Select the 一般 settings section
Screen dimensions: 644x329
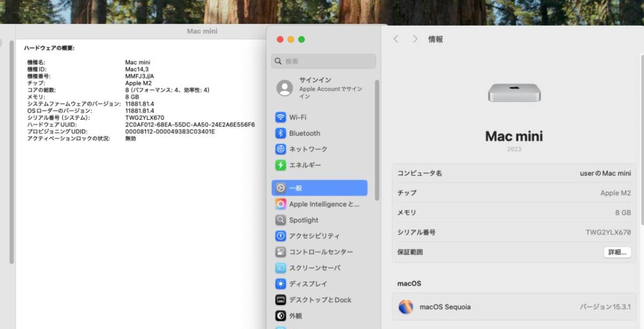pyautogui.click(x=301, y=188)
